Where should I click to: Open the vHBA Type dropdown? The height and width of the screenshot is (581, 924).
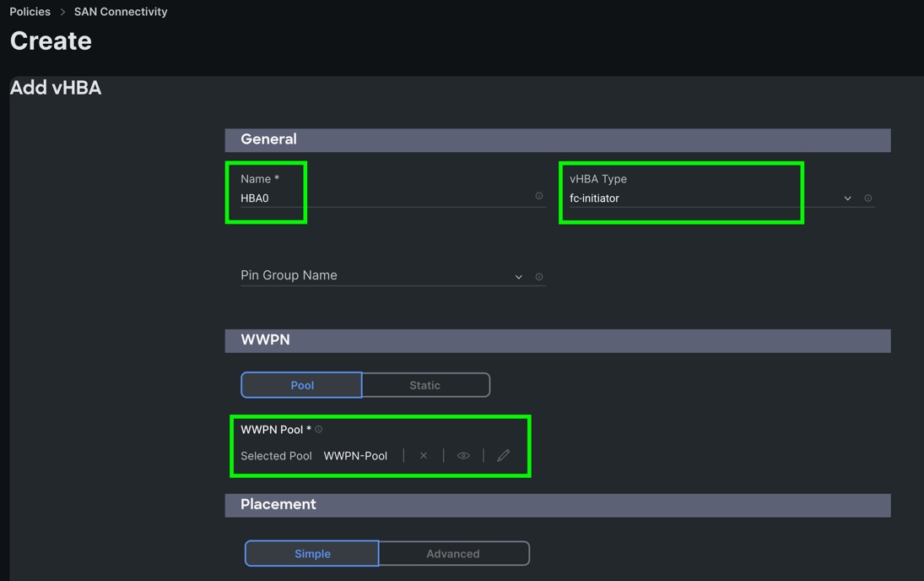point(709,198)
